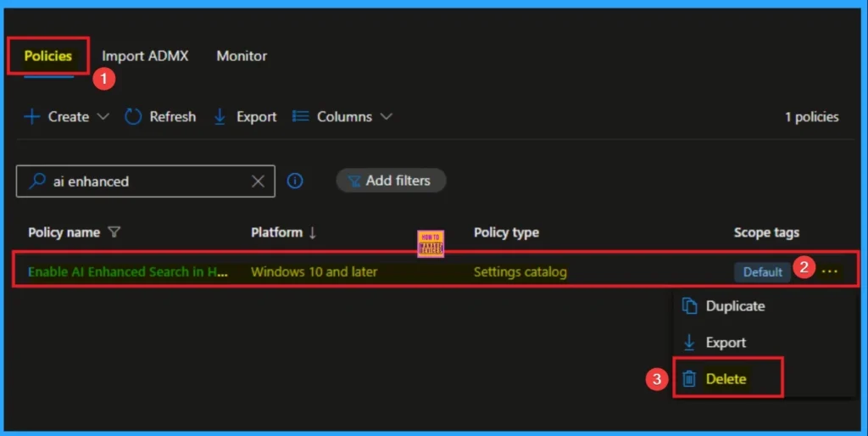Click the Columns list icon
The width and height of the screenshot is (868, 436).
coord(301,116)
